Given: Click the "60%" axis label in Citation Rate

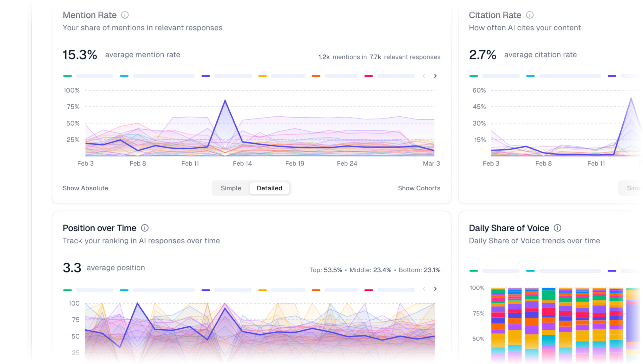Looking at the screenshot, I should tap(479, 90).
